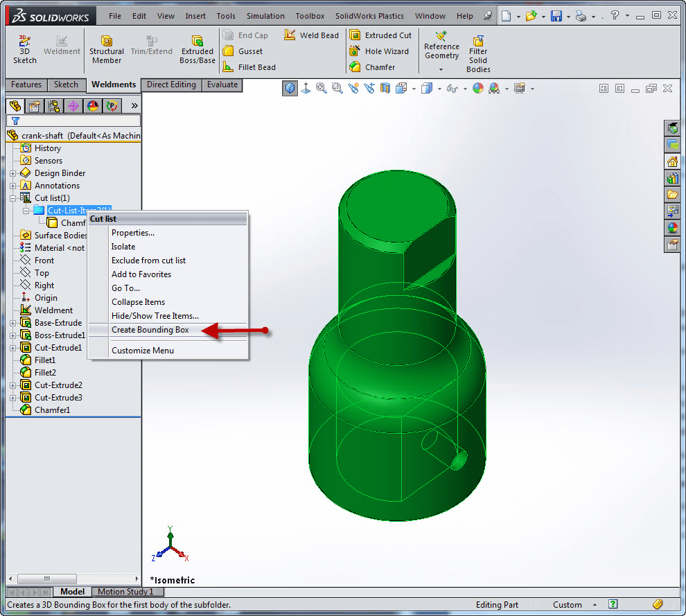Click Filter Solid Bodies
The height and width of the screenshot is (616, 686).
coord(478,53)
